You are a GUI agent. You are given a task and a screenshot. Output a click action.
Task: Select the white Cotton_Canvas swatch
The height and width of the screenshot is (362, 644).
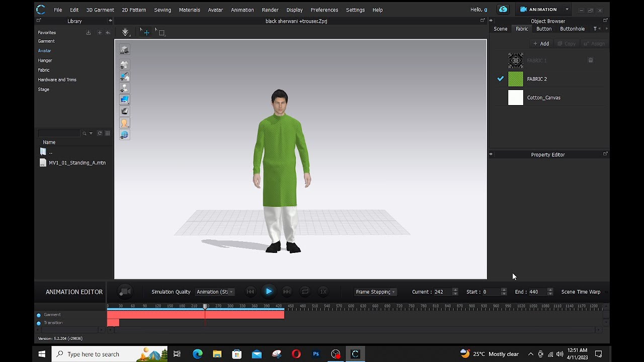pyautogui.click(x=516, y=98)
